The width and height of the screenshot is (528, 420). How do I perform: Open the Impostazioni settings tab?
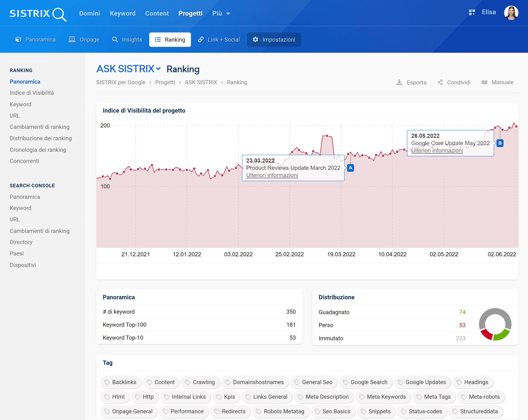pyautogui.click(x=274, y=40)
